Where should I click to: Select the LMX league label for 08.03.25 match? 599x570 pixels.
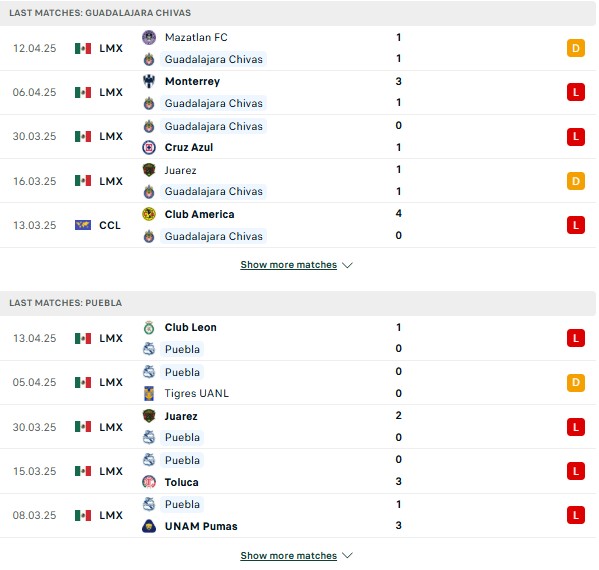(111, 515)
